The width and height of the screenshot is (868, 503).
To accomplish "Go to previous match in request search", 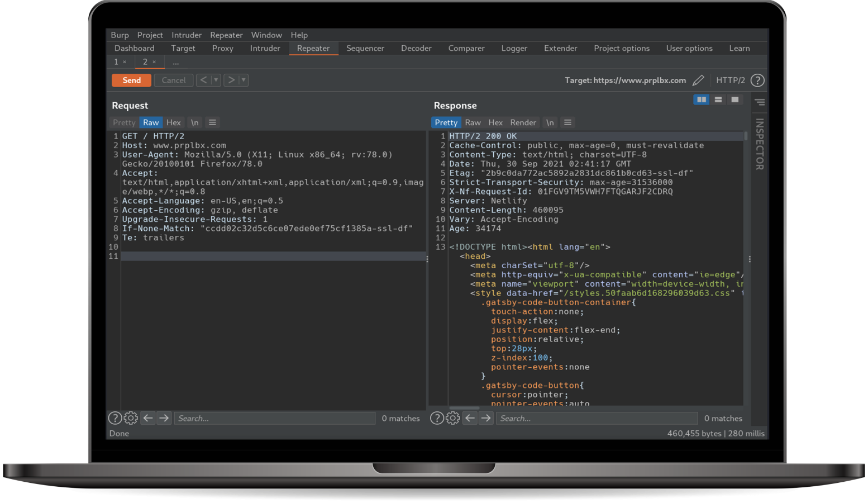I will 147,418.
